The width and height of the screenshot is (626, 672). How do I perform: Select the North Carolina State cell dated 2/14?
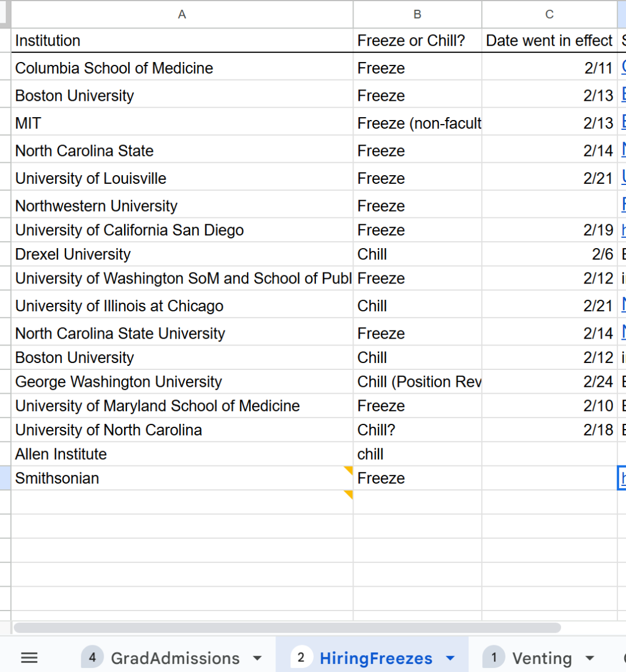coord(182,150)
